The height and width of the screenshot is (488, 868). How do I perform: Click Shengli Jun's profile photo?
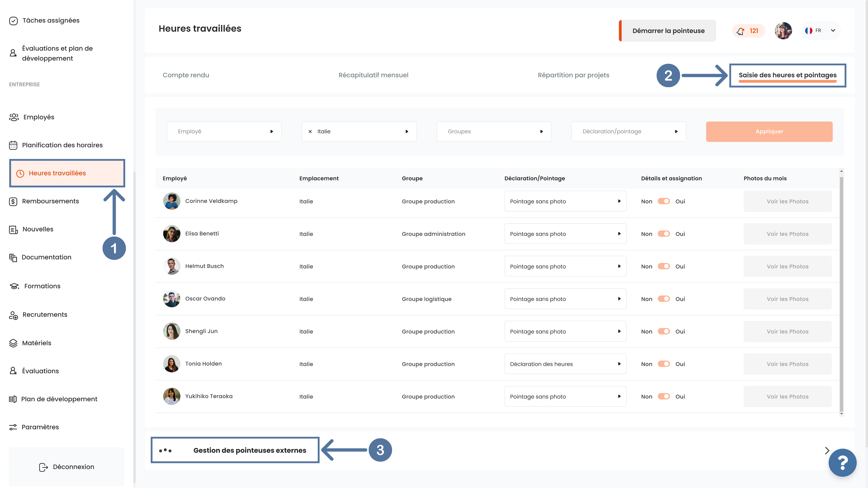(172, 331)
